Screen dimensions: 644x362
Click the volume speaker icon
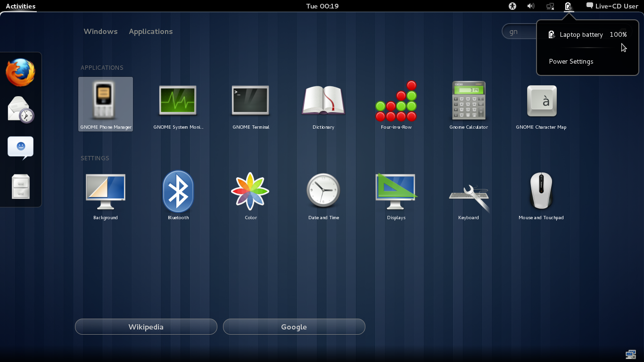pos(531,6)
